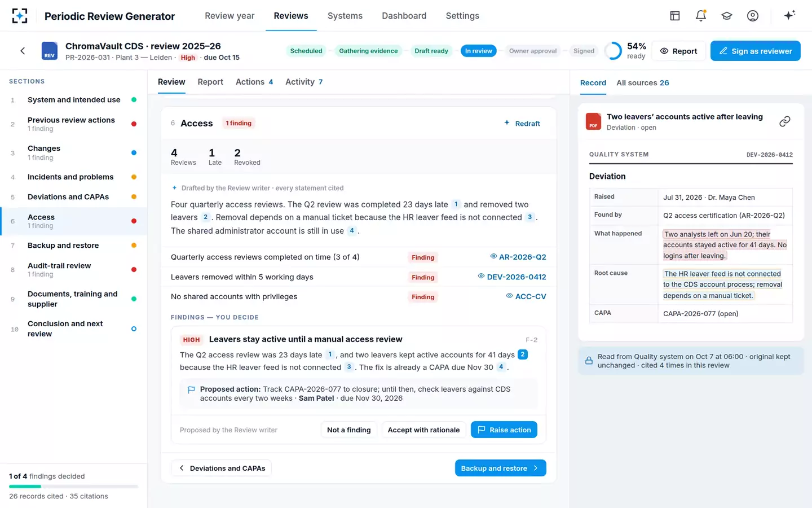Viewport: 812px width, 508px height.
Task: Click the 54% ready progress ring
Action: coord(613,51)
